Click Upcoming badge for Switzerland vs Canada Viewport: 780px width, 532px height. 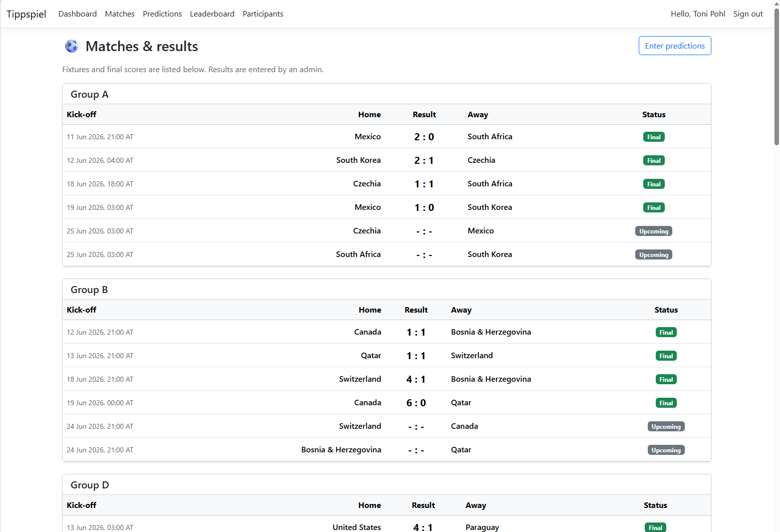[x=666, y=426]
